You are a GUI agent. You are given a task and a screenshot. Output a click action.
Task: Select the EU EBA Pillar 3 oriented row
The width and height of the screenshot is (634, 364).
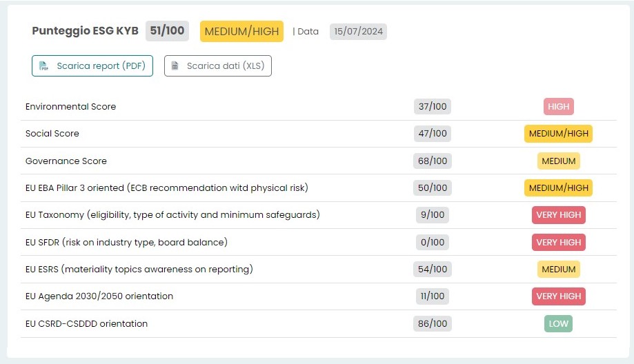click(166, 188)
